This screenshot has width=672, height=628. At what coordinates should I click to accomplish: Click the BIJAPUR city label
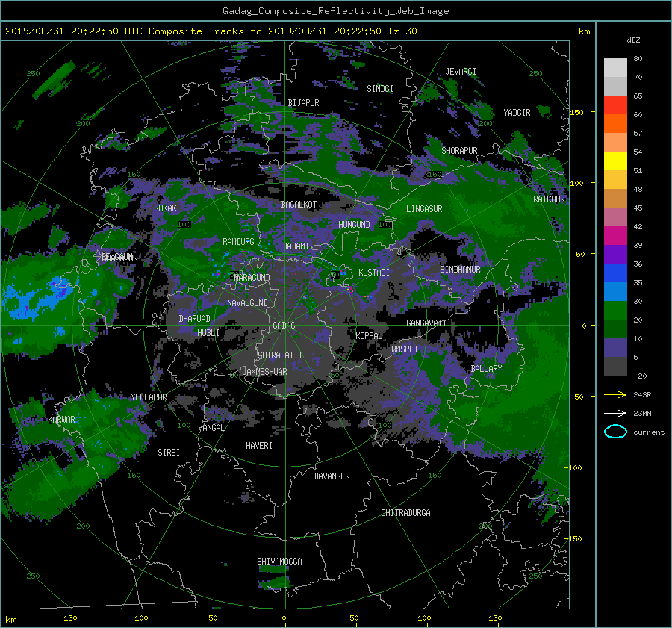(303, 103)
